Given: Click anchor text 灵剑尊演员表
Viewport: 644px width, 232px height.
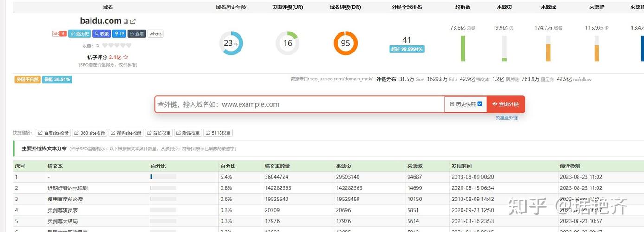Looking at the screenshot, I should tap(63, 210).
